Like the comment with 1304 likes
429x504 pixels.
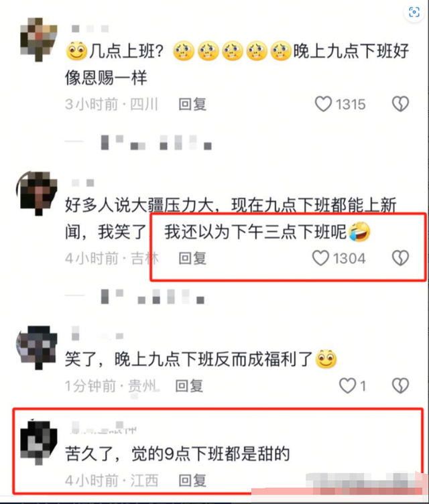(x=320, y=258)
